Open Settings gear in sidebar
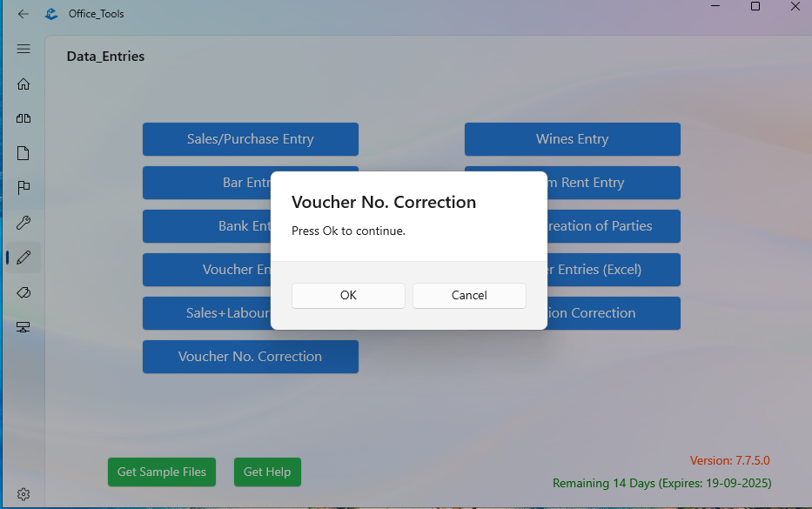Screen dimensions: 812x509 click(x=23, y=494)
